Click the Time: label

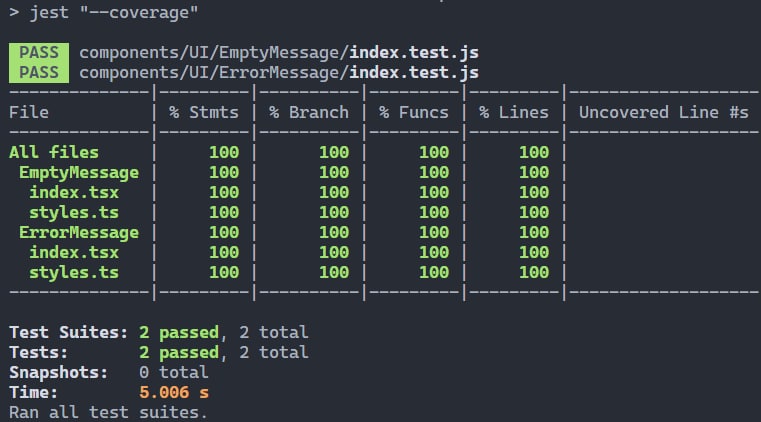[33, 392]
